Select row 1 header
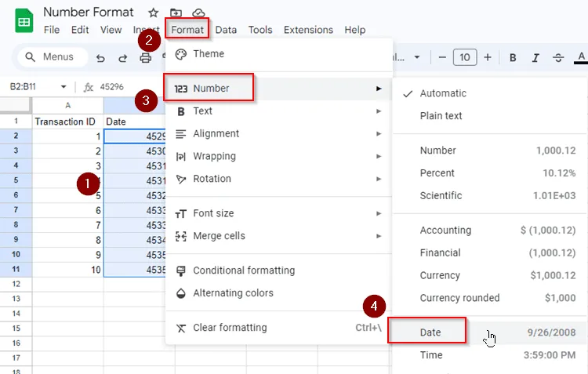 point(16,122)
